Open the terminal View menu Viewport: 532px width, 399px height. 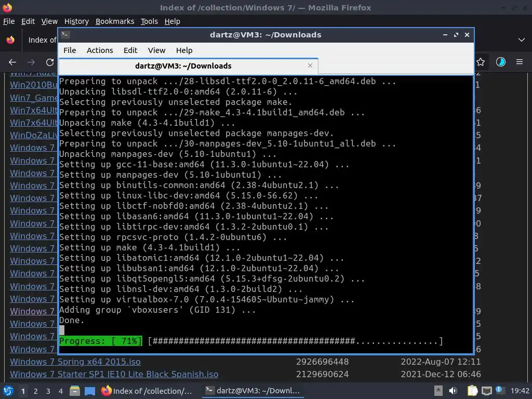(x=156, y=50)
